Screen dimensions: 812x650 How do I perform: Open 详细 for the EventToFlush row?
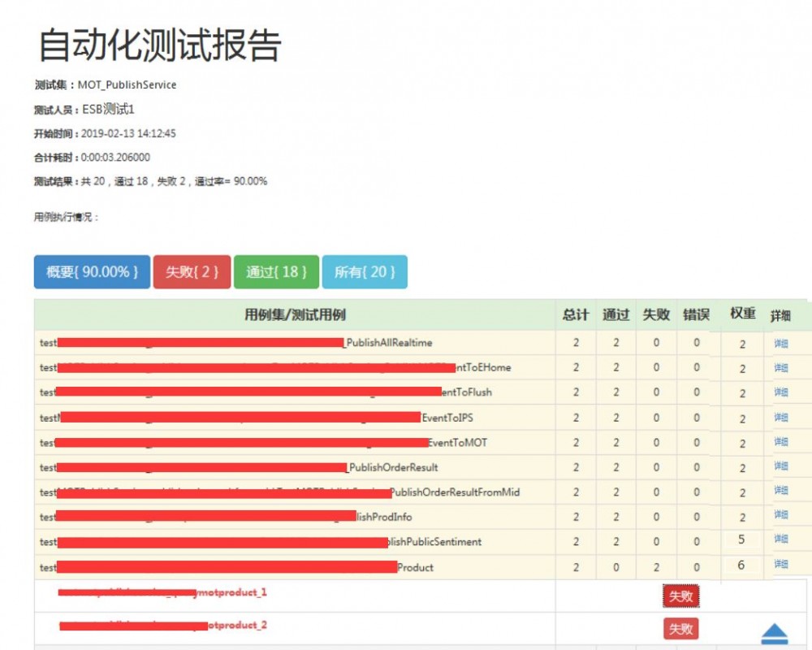[x=780, y=392]
